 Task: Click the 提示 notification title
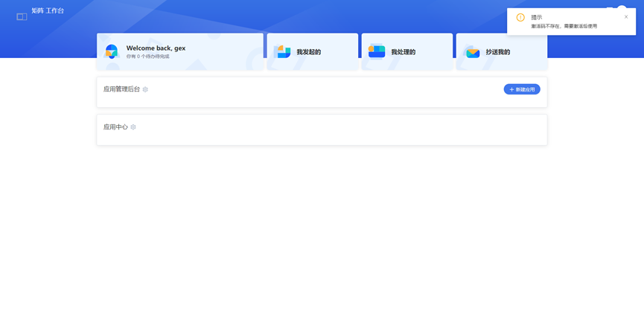(x=536, y=17)
